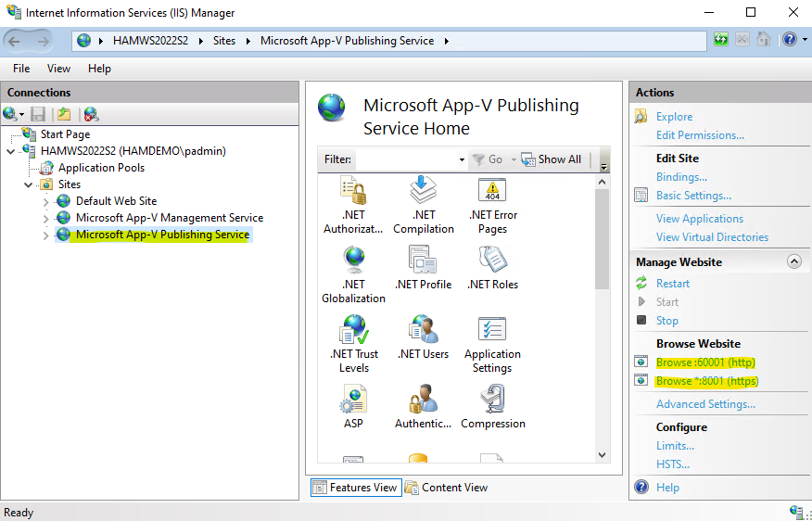
Task: Collapse the HAMWS2022S2 server node
Action: coord(10,151)
